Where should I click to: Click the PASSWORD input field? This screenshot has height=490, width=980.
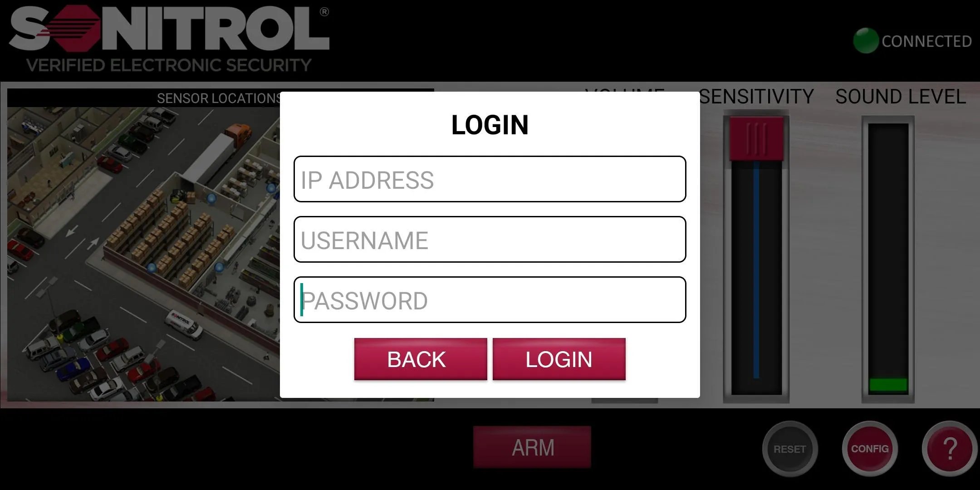[490, 299]
